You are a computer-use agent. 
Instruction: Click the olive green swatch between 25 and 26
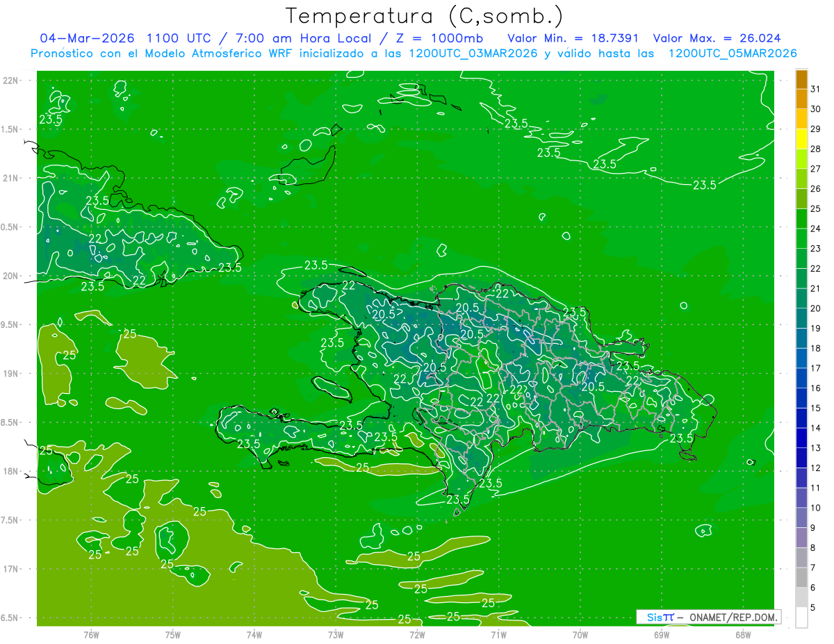click(x=801, y=199)
